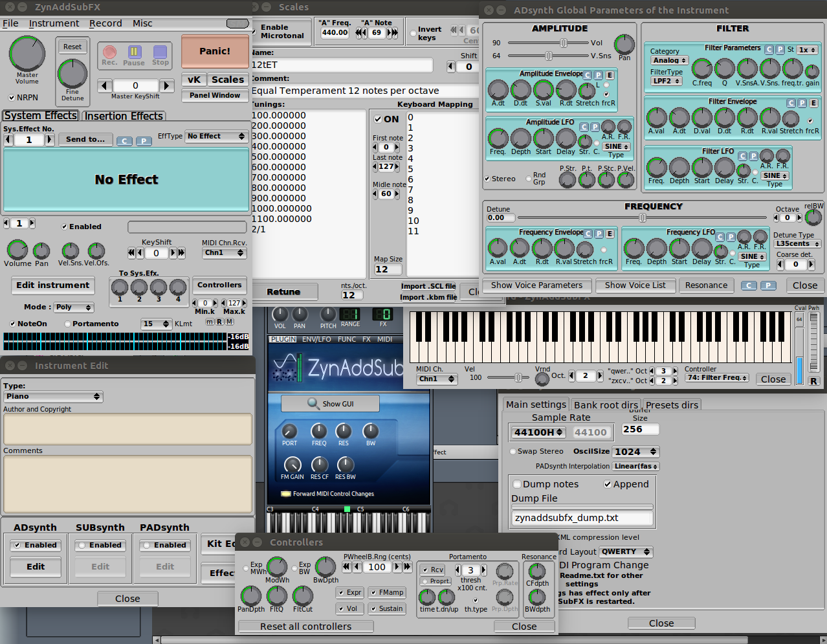Click the Dump File name field

click(582, 518)
